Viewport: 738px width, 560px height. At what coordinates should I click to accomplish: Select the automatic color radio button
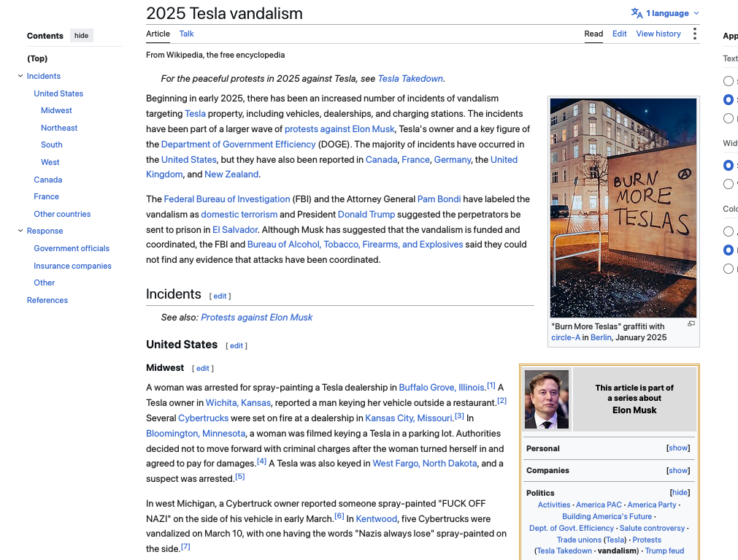(x=728, y=231)
